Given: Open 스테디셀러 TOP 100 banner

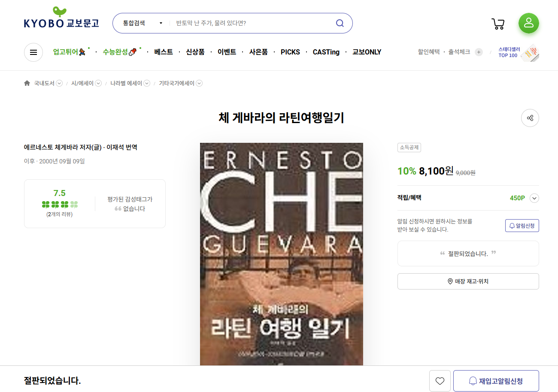Looking at the screenshot, I should pos(519,52).
